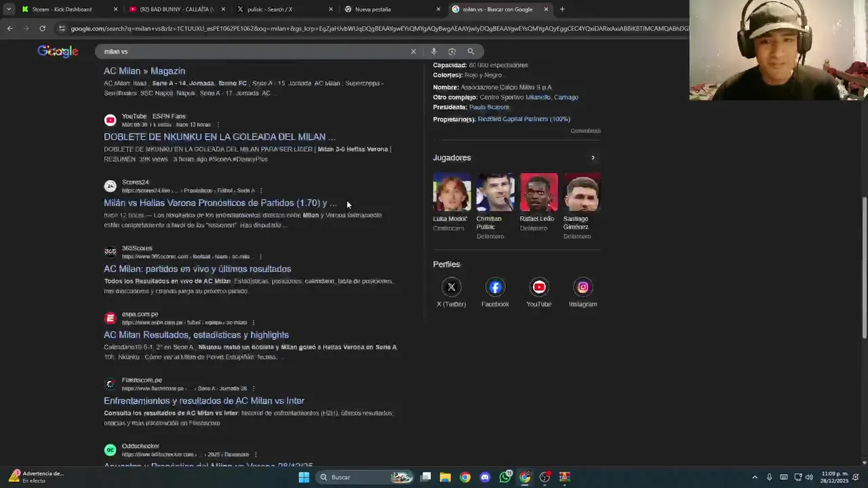
Task: Open the Instagram profile icon
Action: [583, 287]
